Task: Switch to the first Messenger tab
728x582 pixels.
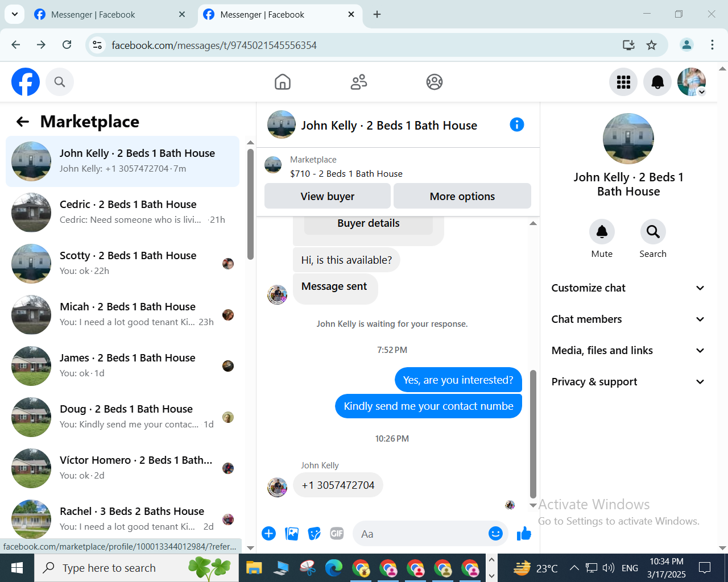Action: point(110,15)
